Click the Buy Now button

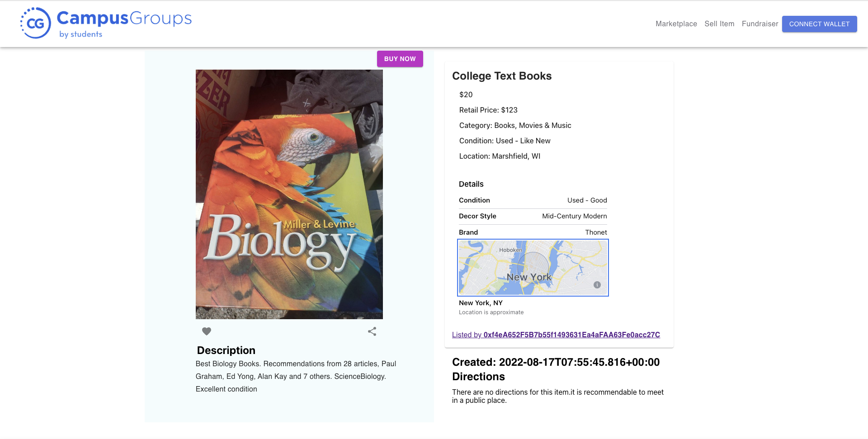400,59
